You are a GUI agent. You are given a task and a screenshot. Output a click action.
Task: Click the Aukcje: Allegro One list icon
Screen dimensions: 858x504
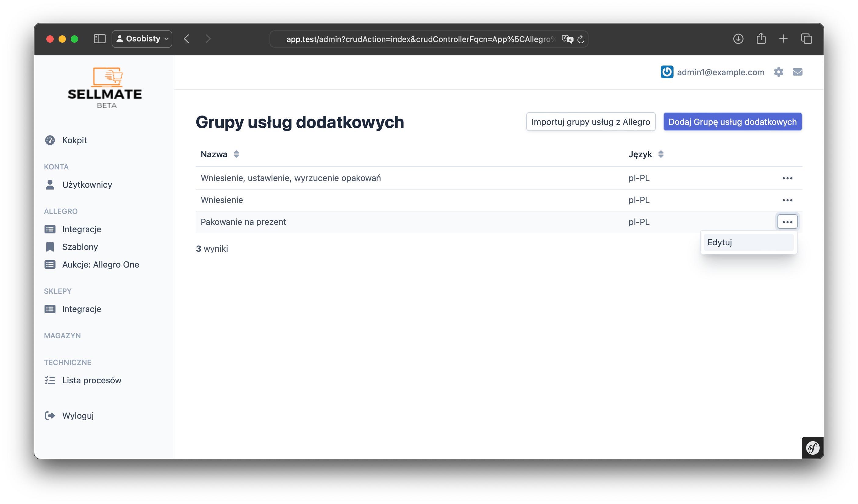(x=50, y=265)
